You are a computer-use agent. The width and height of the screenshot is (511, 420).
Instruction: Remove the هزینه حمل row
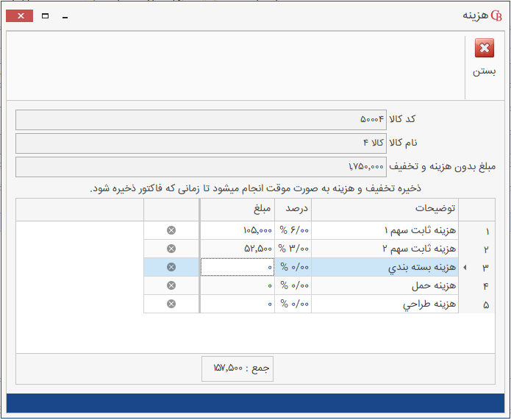click(x=171, y=285)
